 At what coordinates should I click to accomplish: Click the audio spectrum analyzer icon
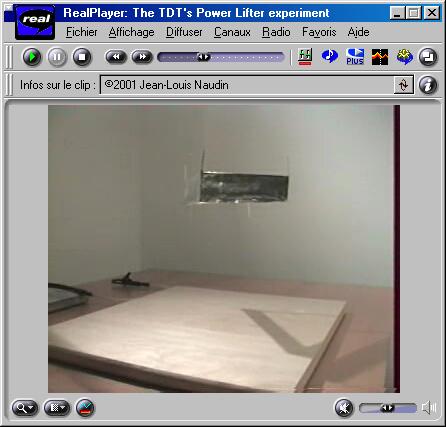pos(380,57)
